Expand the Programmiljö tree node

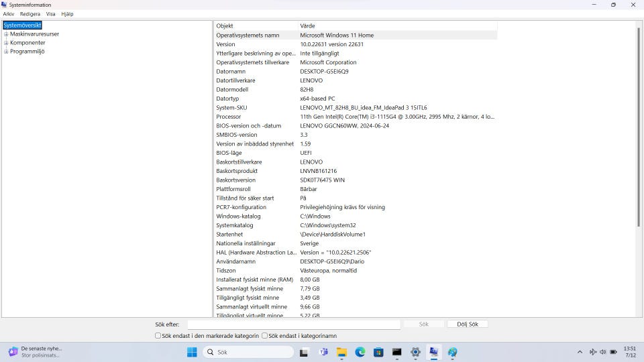6,52
